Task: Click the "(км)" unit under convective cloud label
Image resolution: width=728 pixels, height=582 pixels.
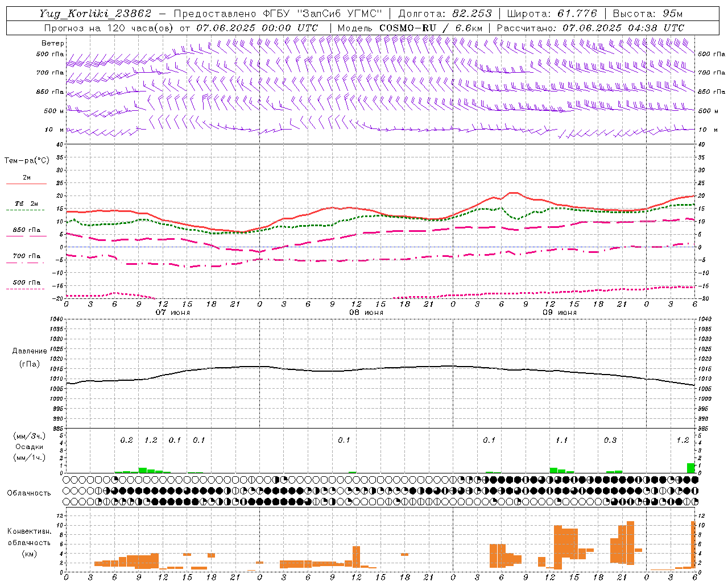Action: tap(29, 554)
